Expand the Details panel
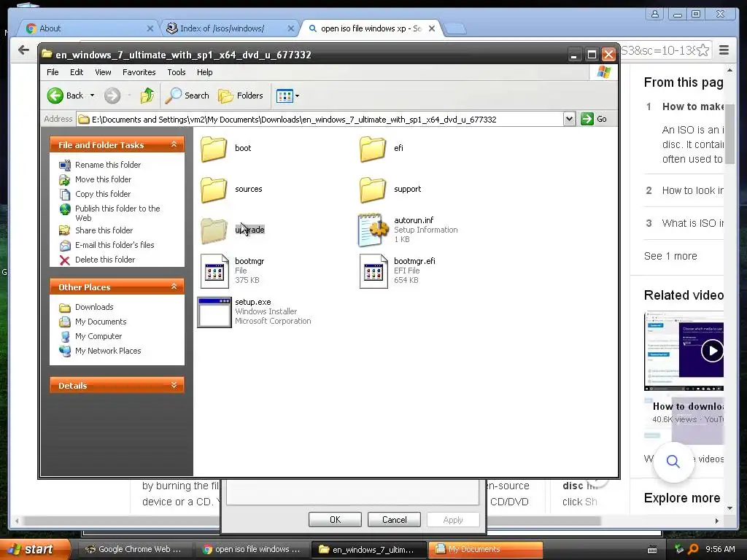 [x=174, y=385]
